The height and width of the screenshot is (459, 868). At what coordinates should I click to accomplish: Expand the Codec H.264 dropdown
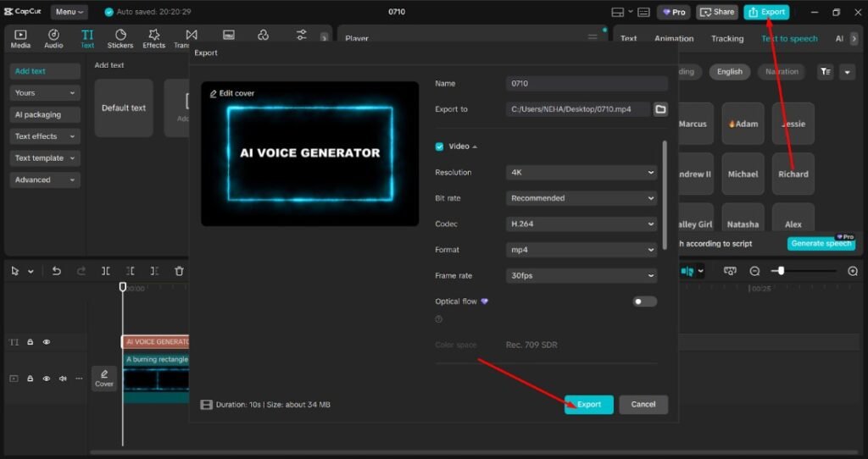tap(581, 224)
